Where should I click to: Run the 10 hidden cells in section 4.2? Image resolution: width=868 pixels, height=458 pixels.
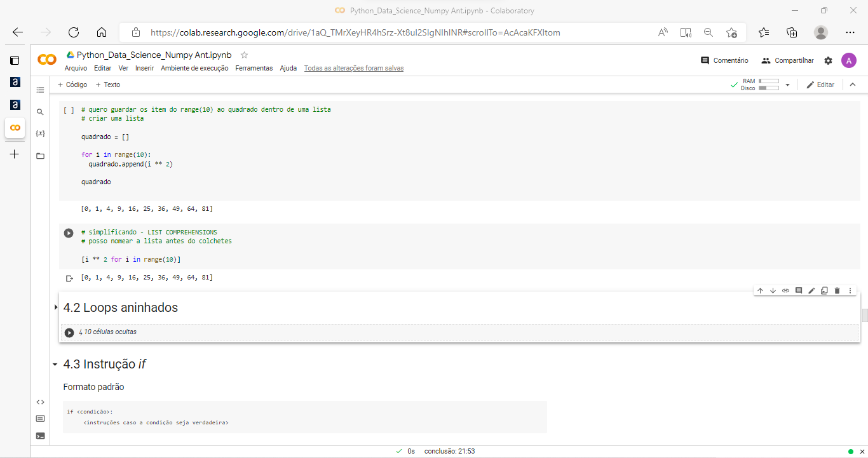(69, 332)
